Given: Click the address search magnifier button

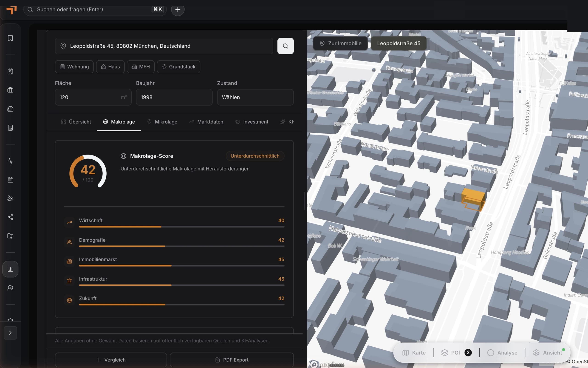Looking at the screenshot, I should click(x=286, y=46).
